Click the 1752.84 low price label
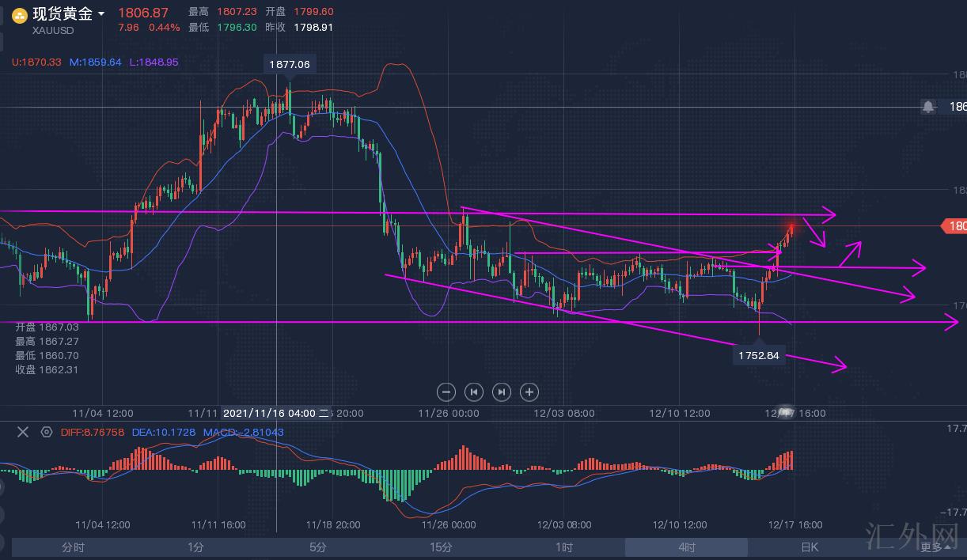967x560 pixels. pyautogui.click(x=758, y=355)
